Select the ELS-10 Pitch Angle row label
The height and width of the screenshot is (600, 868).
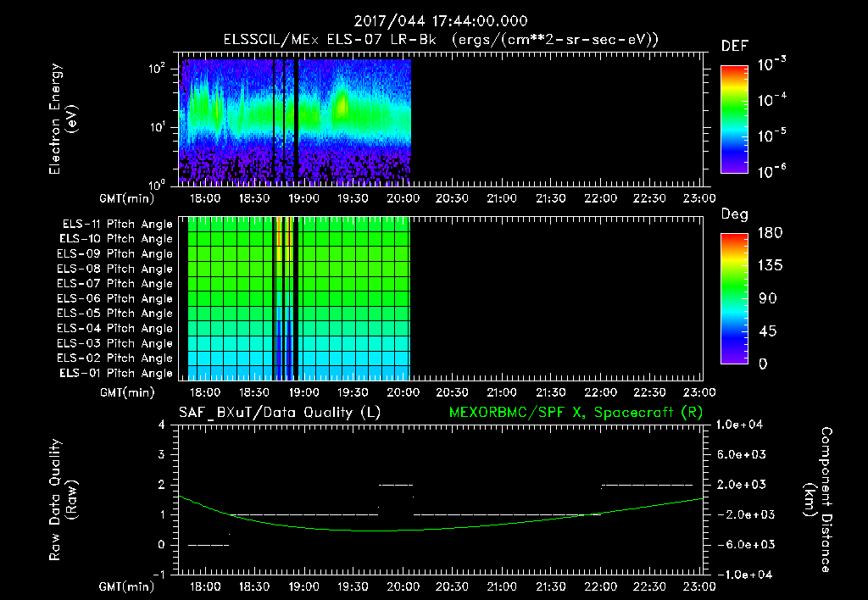[x=116, y=239]
